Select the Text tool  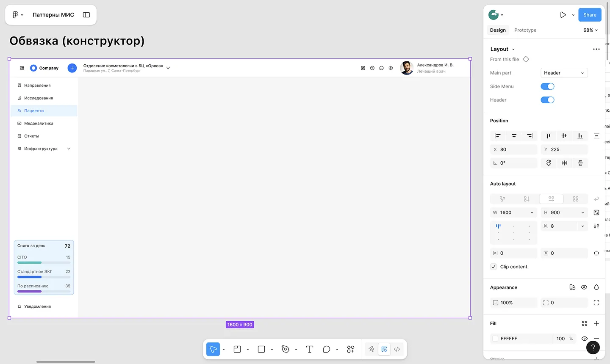tap(310, 349)
